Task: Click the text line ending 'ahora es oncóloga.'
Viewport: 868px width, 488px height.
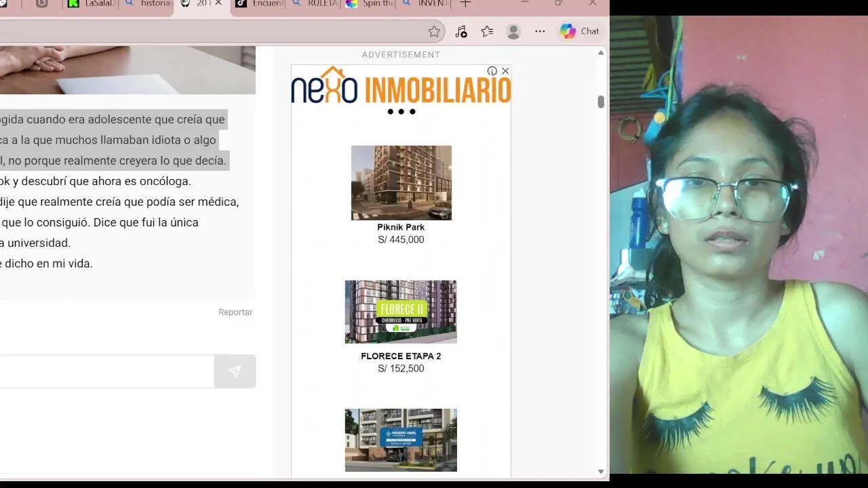Action: [96, 181]
